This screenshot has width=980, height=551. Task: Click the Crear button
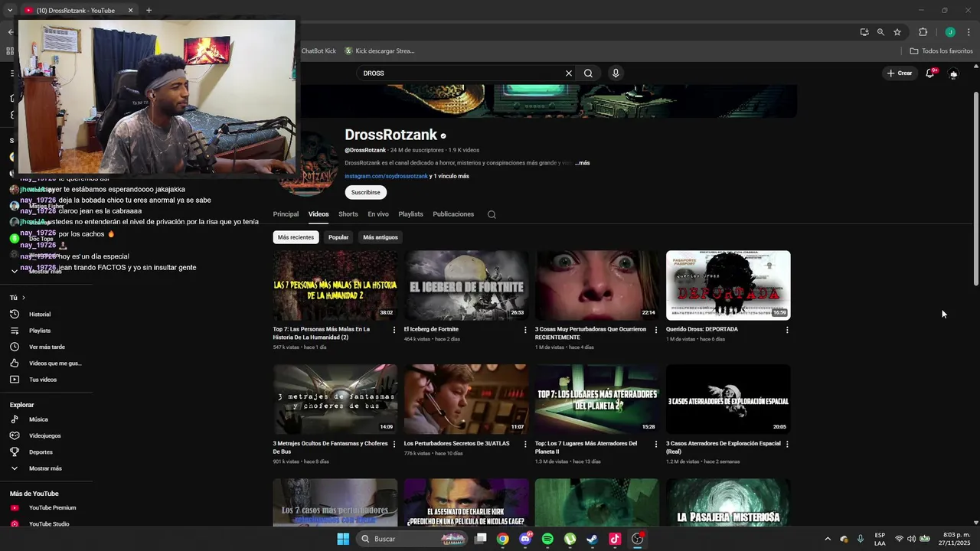[900, 73]
